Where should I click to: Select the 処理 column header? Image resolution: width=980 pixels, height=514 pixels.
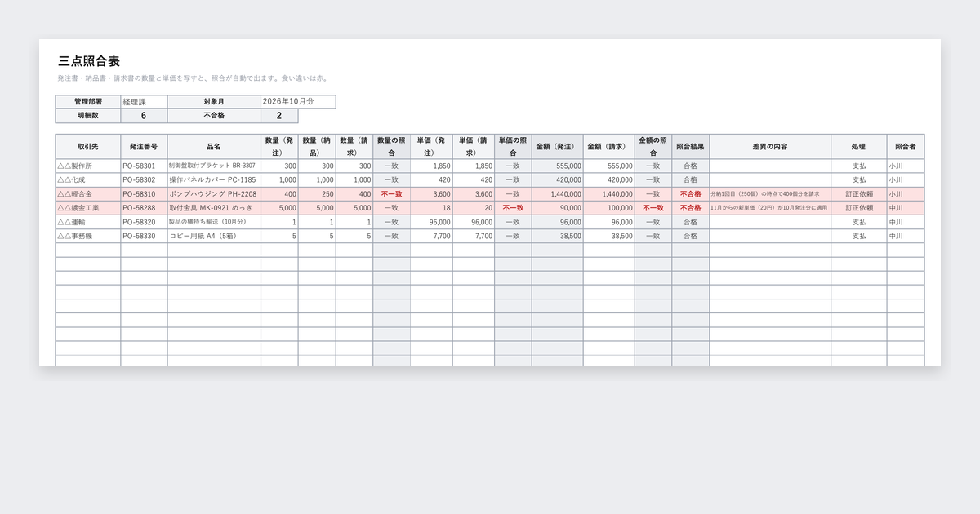pos(859,147)
